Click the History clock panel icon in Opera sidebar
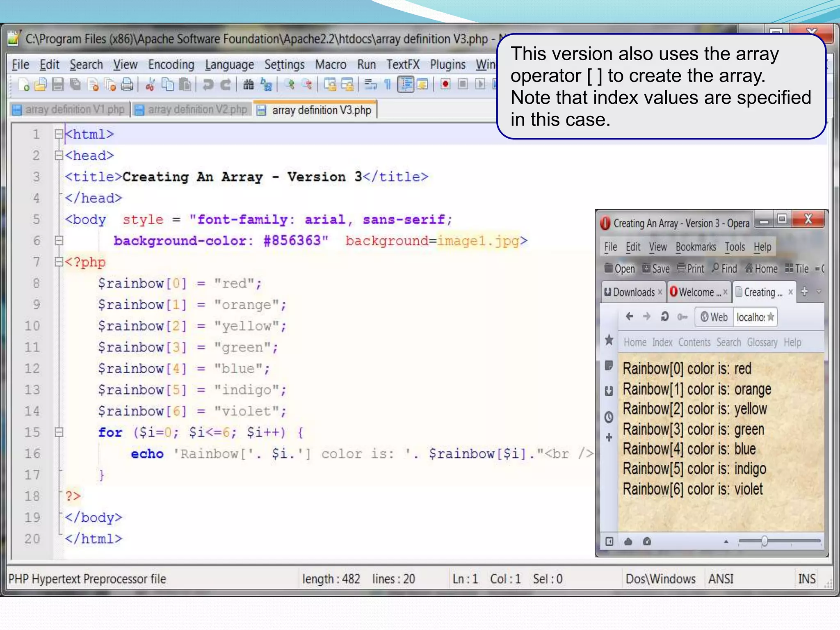This screenshot has width=840, height=630. 609,417
